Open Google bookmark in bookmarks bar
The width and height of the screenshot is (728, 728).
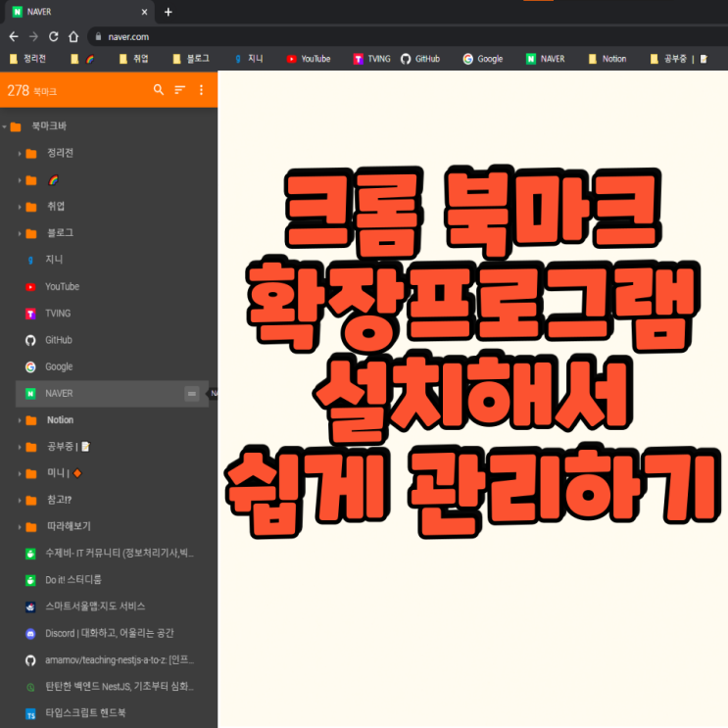pos(483,59)
